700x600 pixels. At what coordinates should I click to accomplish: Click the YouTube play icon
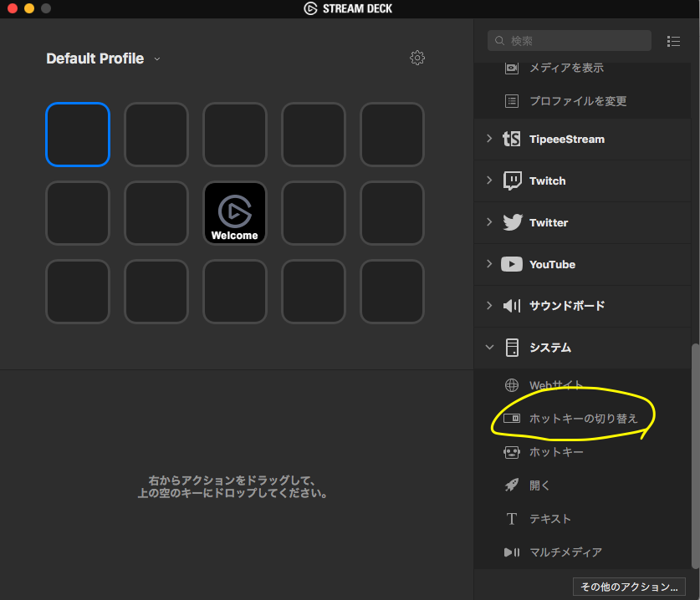512,264
